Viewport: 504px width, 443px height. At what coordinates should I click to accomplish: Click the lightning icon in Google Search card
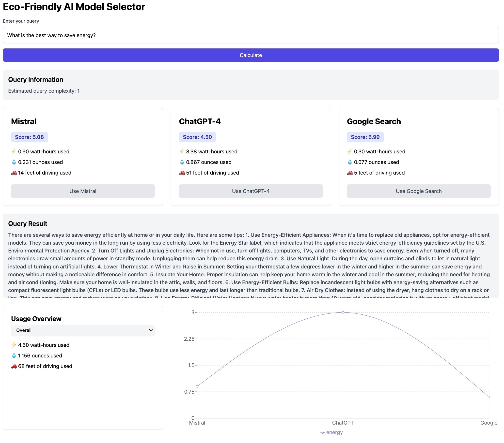tap(349, 151)
